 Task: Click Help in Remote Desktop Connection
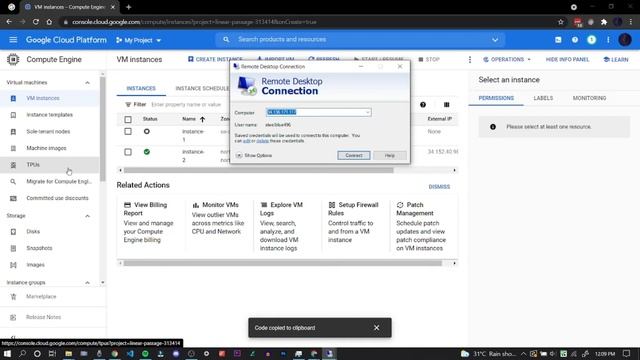point(389,156)
